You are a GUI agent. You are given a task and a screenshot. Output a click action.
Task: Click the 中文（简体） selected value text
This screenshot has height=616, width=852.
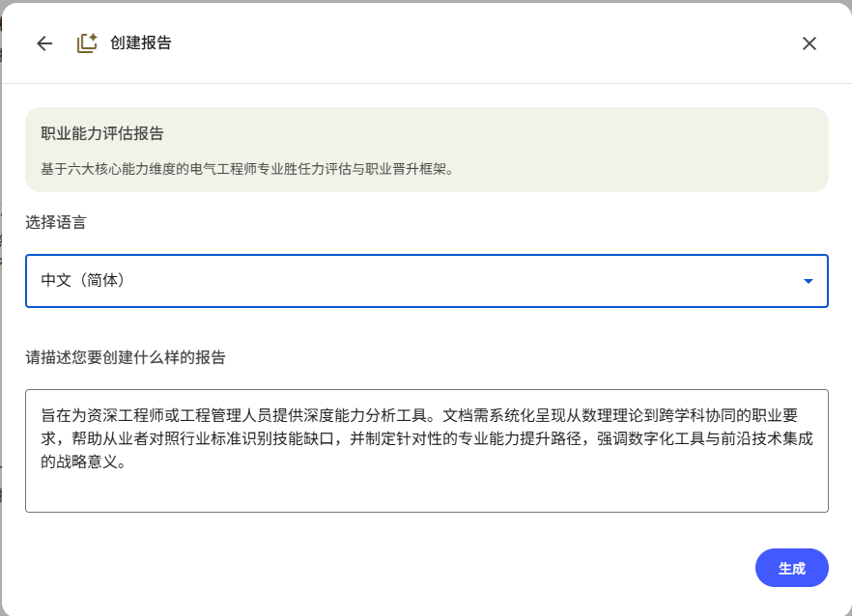[83, 280]
